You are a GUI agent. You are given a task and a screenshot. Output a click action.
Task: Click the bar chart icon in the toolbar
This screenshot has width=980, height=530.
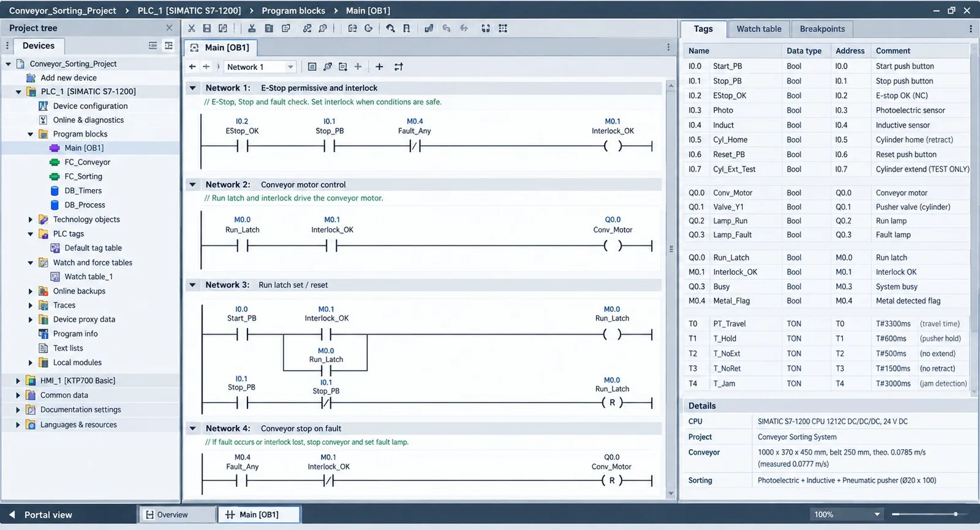(x=429, y=28)
